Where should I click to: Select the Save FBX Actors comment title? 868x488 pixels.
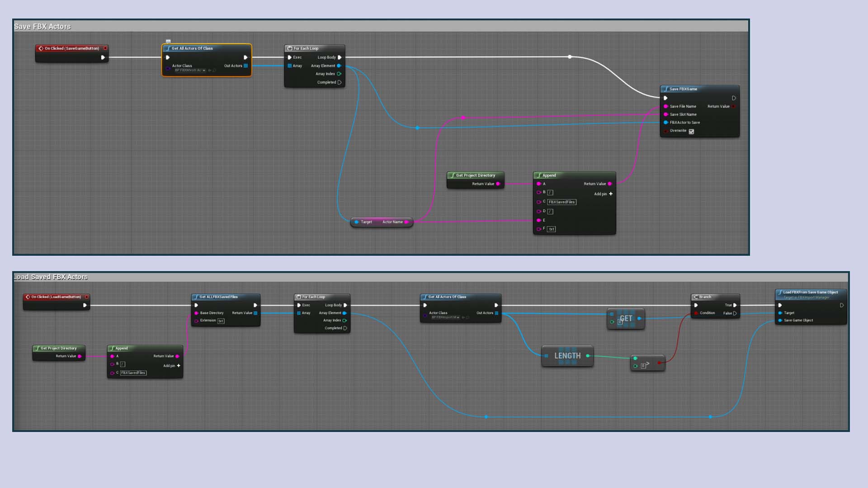point(42,27)
